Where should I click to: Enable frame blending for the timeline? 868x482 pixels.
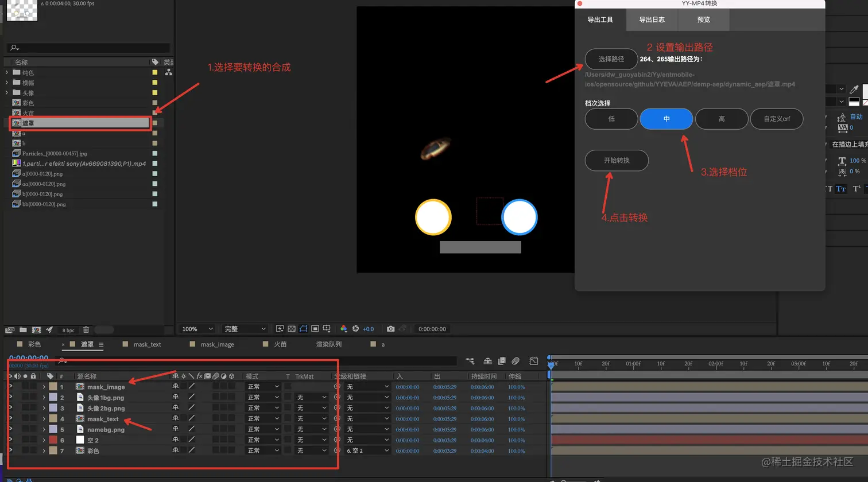(502, 361)
